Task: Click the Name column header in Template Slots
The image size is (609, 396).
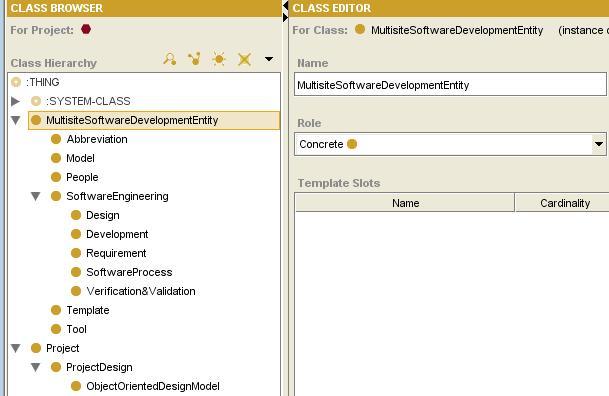Action: pyautogui.click(x=405, y=203)
